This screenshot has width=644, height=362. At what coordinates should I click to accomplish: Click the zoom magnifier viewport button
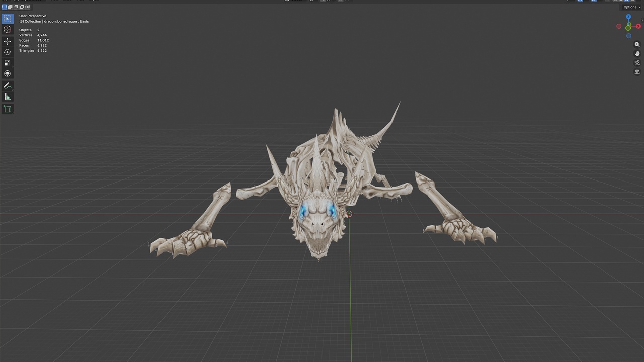[x=637, y=45]
